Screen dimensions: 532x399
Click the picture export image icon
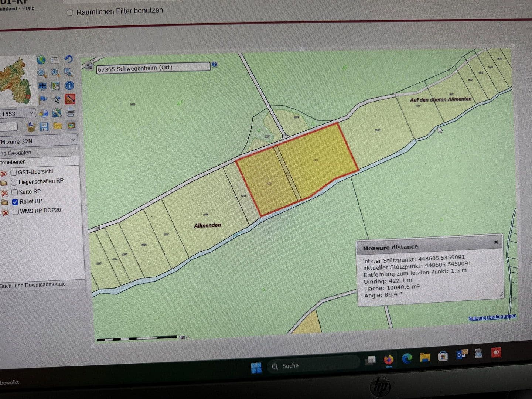tap(71, 126)
